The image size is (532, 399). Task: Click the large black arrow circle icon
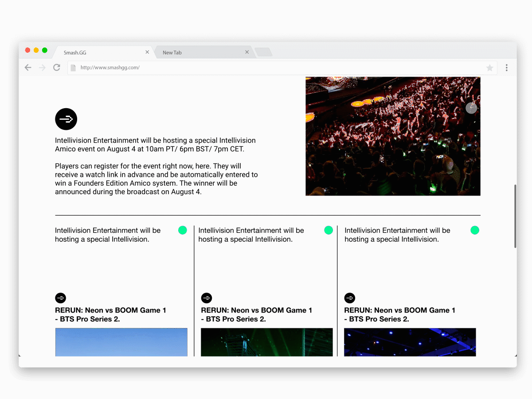tap(66, 119)
